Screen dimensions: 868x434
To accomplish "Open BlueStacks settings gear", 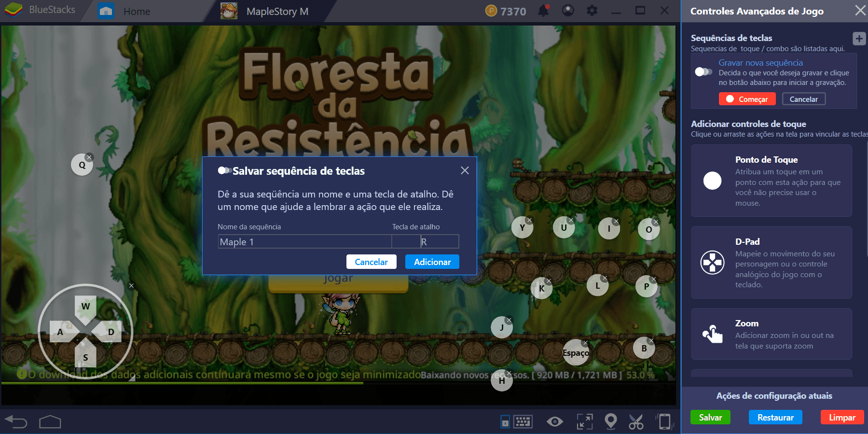I will 592,10.
